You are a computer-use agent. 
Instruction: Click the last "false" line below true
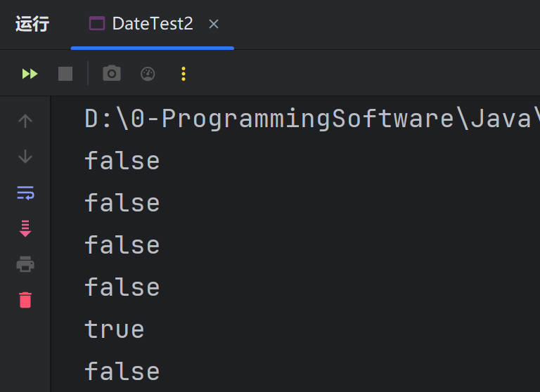pos(122,371)
